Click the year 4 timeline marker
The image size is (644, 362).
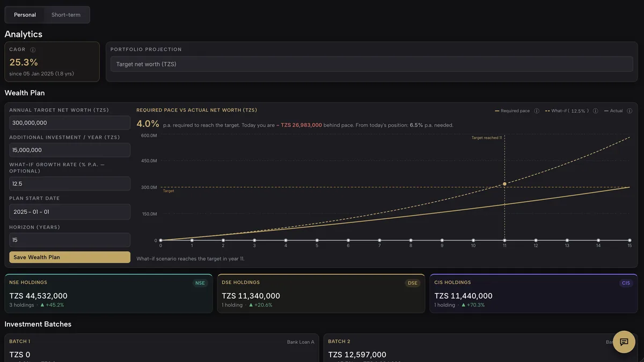pos(286,240)
